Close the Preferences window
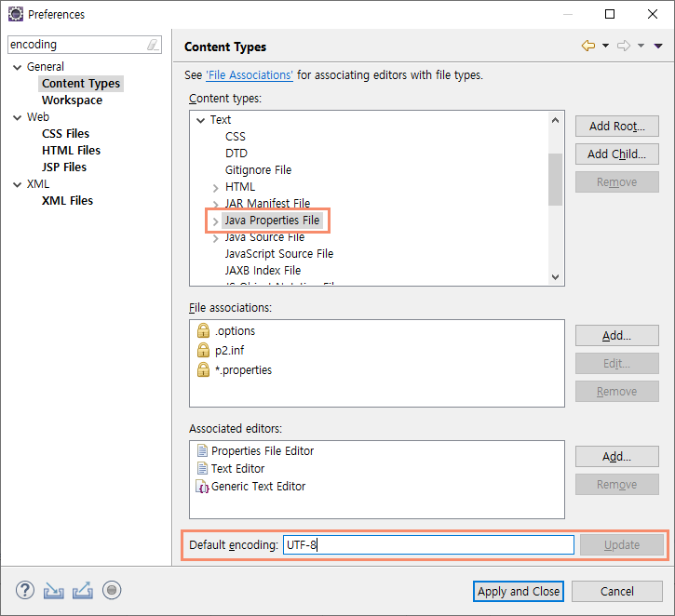 [652, 14]
